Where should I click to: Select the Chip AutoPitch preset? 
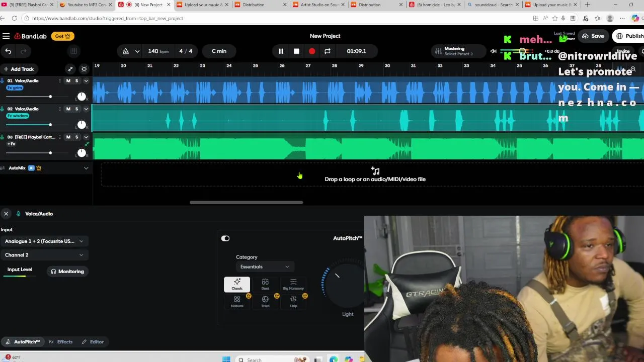(x=293, y=302)
